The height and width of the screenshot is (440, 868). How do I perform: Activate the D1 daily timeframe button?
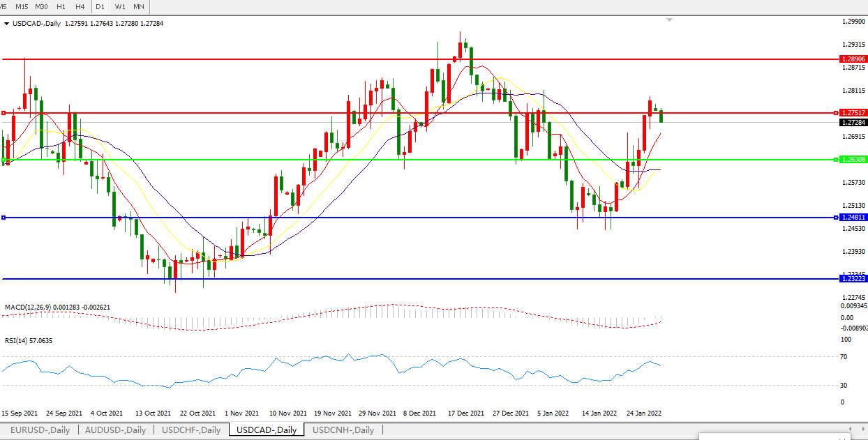point(100,6)
